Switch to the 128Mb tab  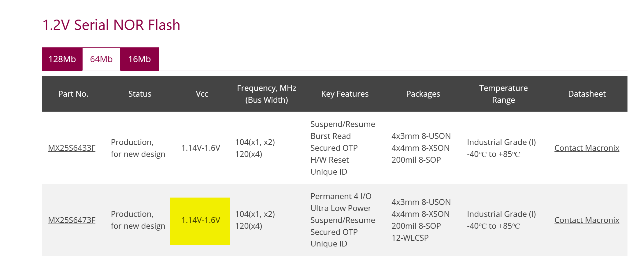click(x=62, y=59)
